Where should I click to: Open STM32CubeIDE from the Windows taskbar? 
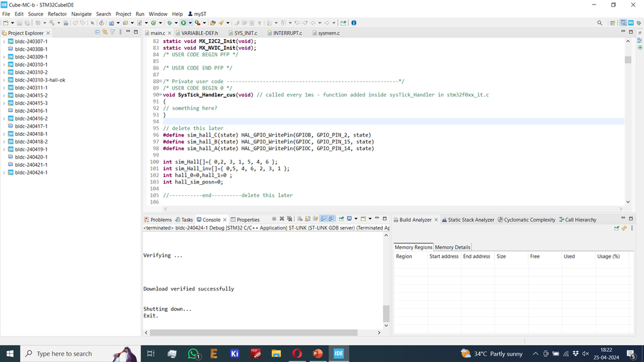click(x=338, y=354)
